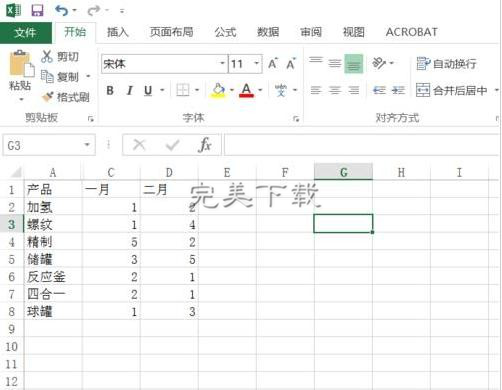Screen dimensions: 502x390
Task: Toggle bold formatting
Action: 110,90
